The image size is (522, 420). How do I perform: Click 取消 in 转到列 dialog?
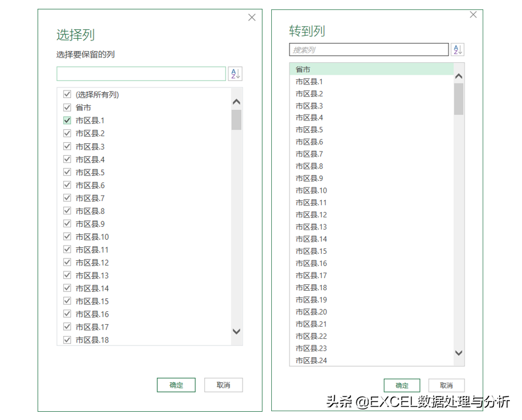pos(446,385)
